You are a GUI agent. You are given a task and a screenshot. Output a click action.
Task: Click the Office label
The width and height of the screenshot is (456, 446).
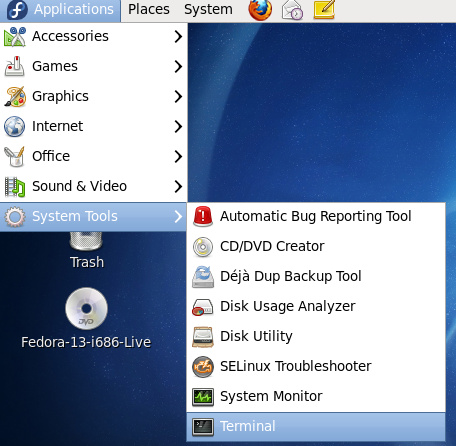pos(51,156)
